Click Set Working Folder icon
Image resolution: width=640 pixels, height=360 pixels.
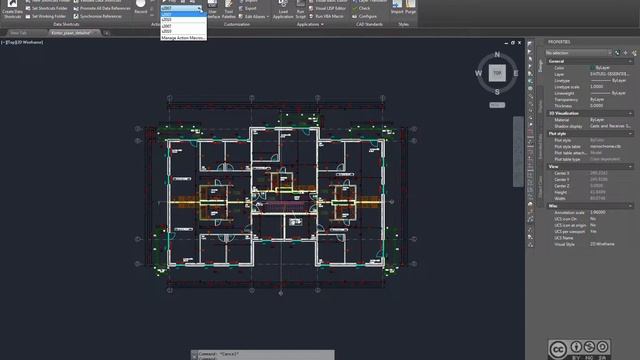pyautogui.click(x=28, y=16)
